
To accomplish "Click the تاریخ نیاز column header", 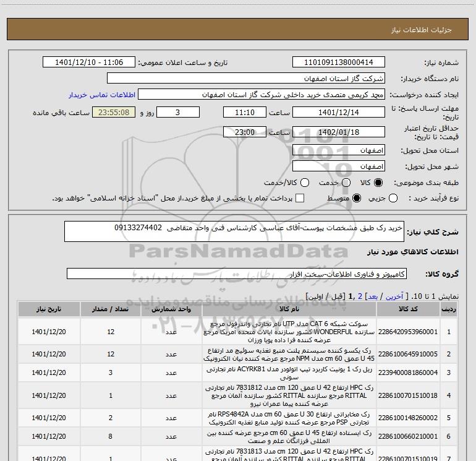I will [x=49, y=309].
